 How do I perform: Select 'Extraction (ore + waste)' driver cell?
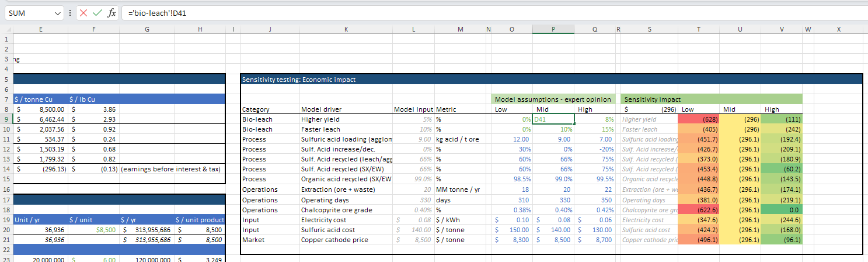coord(345,189)
